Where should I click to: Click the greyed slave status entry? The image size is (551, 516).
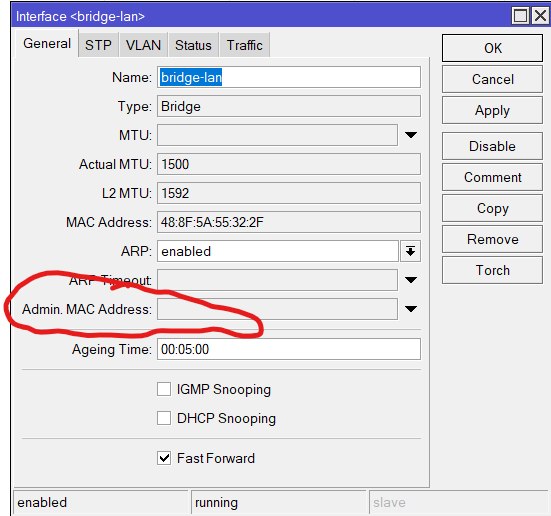click(458, 503)
